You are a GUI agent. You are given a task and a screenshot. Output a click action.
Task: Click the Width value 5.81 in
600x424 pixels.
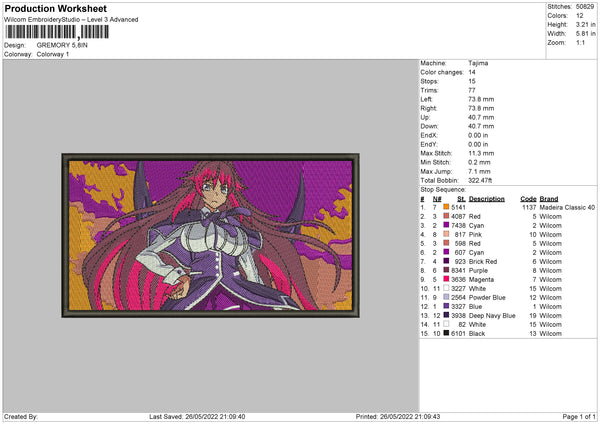[x=586, y=34]
